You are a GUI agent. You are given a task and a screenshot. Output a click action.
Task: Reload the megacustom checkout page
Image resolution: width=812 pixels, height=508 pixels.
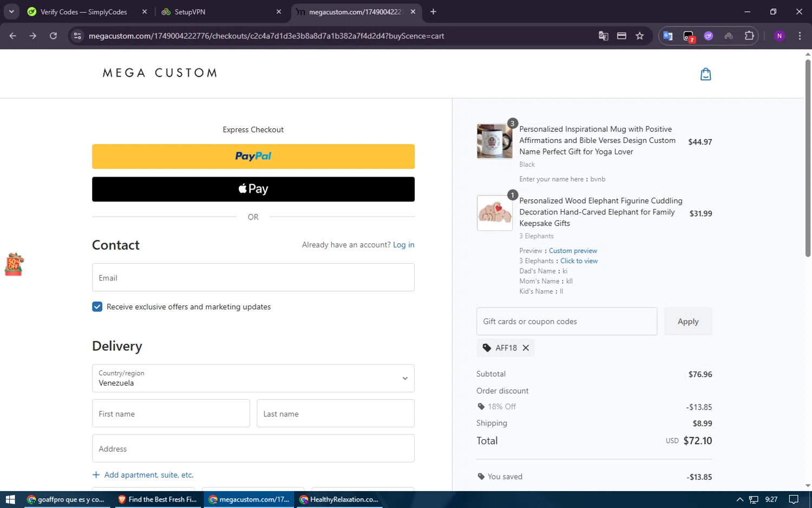point(53,36)
